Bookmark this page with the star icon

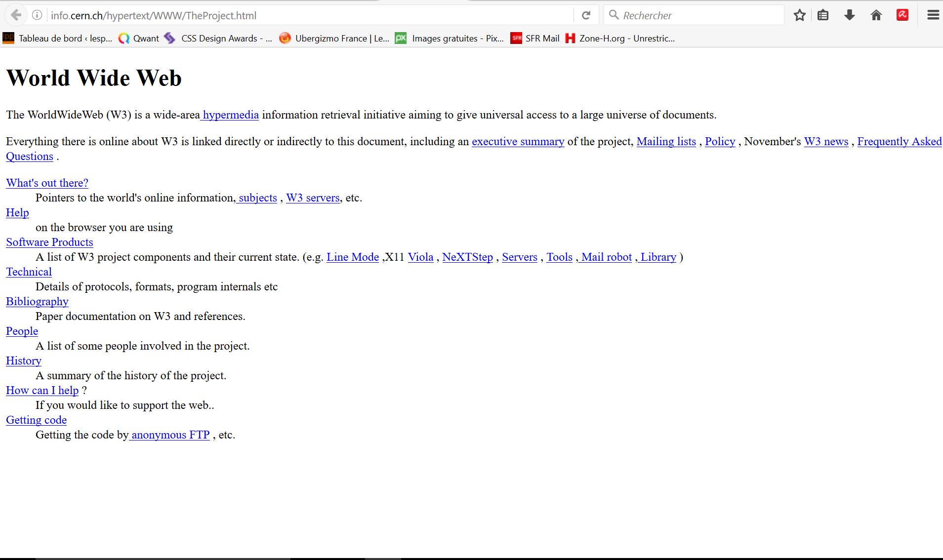pos(800,15)
